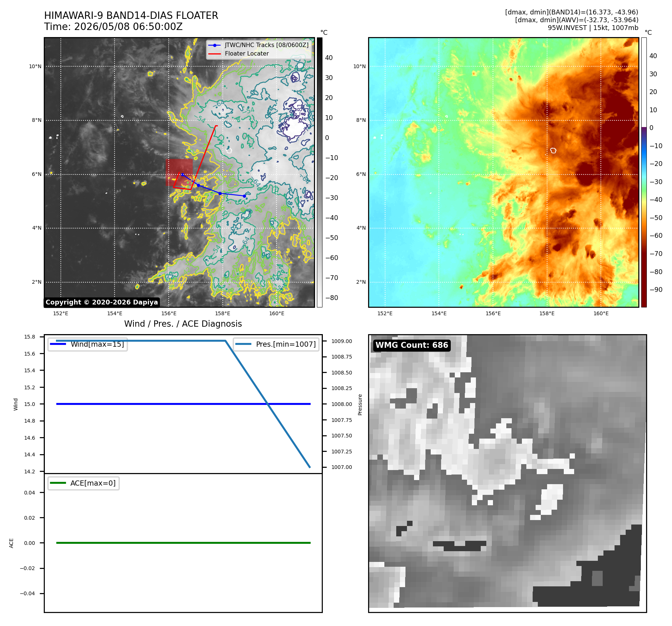Click the 95W.INVEST storm info text
Image resolution: width=672 pixels, height=626 pixels.
pos(593,28)
